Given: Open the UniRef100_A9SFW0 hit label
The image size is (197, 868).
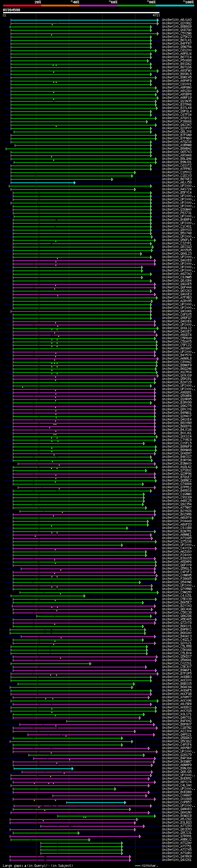Looking at the screenshot, I should pyautogui.click(x=177, y=71).
